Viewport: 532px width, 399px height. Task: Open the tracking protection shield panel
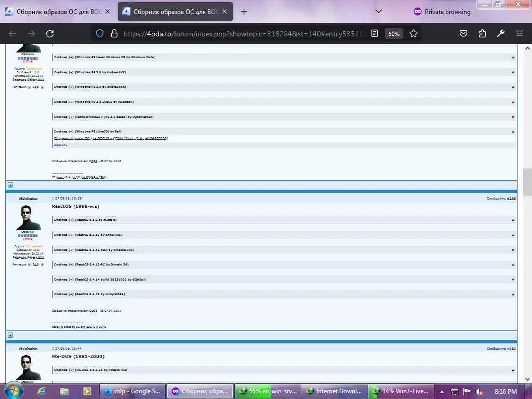coord(99,34)
